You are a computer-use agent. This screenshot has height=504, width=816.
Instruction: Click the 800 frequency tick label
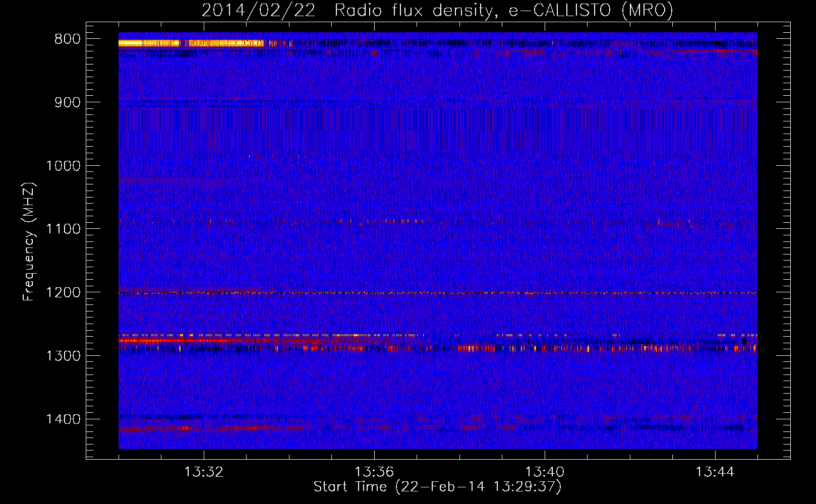pyautogui.click(x=67, y=39)
